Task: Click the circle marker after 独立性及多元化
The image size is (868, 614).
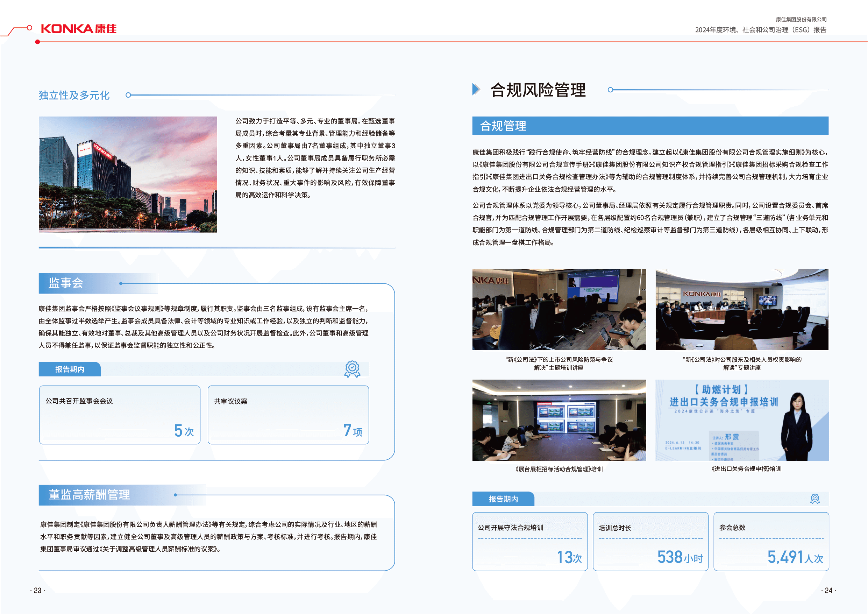Action: [x=128, y=95]
